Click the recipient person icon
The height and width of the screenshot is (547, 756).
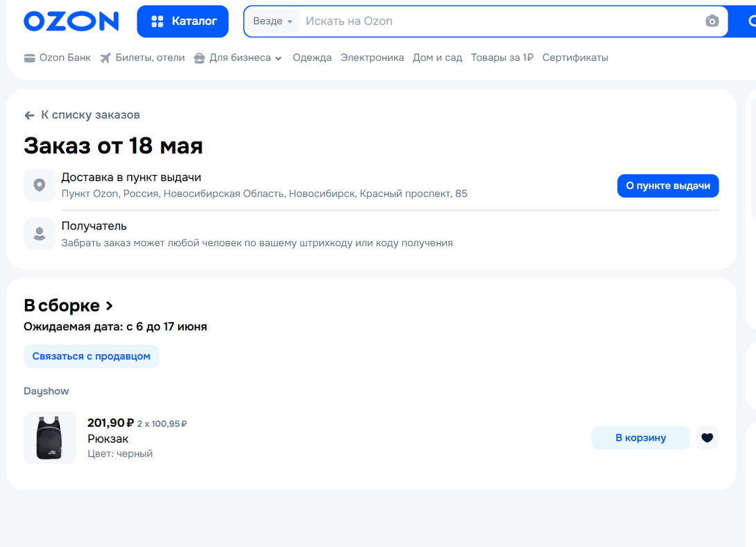[x=40, y=234]
